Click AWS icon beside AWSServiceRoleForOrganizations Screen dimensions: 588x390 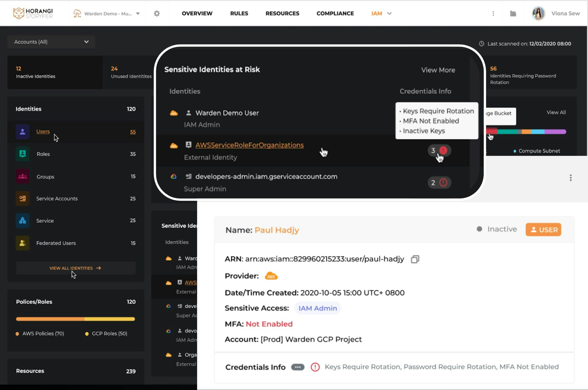(174, 145)
